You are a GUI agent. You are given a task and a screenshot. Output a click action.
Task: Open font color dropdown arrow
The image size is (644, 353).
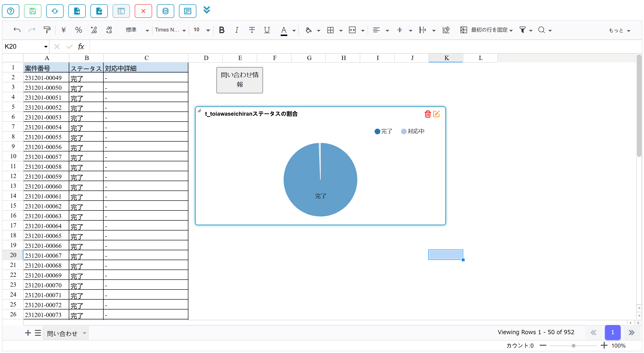(x=294, y=31)
